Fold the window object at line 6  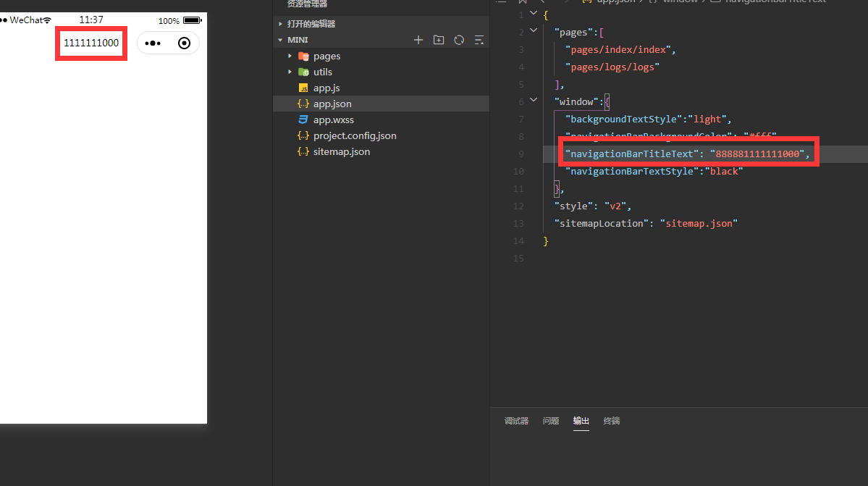[533, 100]
